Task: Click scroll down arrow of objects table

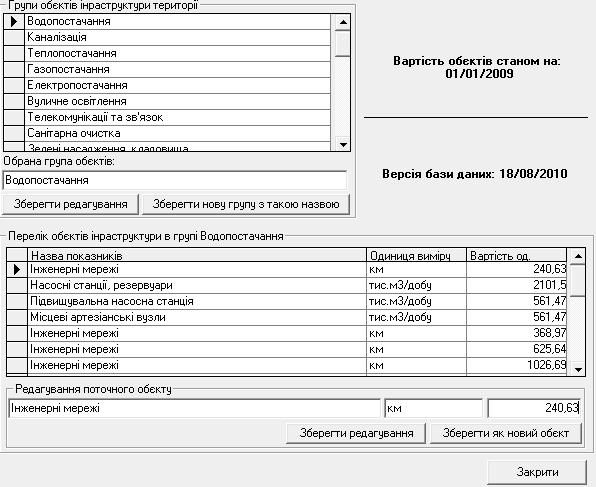Action: (x=578, y=369)
